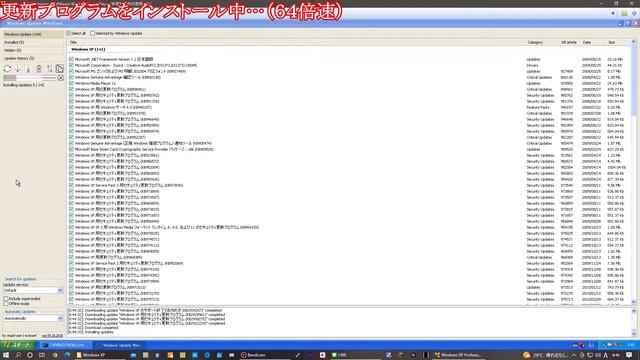Collapse the Windows XP (141) group header
The height and width of the screenshot is (360, 640).
click(x=88, y=49)
